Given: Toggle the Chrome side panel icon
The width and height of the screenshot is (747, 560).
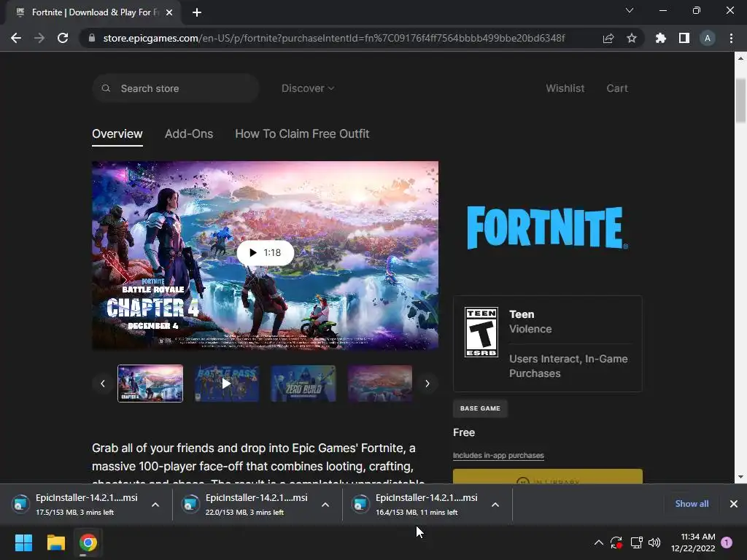Looking at the screenshot, I should click(x=684, y=38).
